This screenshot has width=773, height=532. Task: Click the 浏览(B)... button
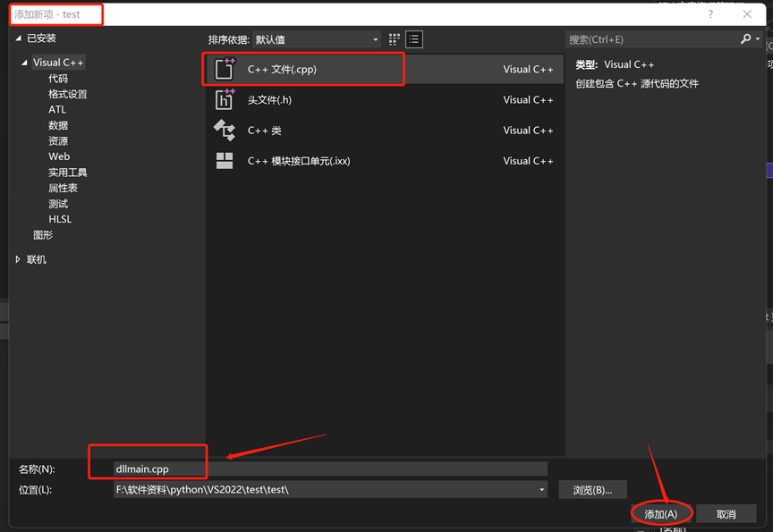point(592,490)
